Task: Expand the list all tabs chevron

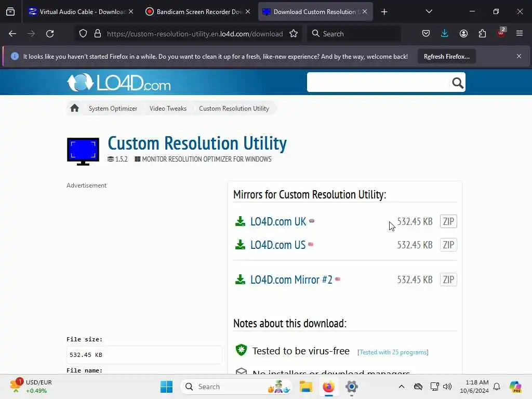Action: pos(429,12)
